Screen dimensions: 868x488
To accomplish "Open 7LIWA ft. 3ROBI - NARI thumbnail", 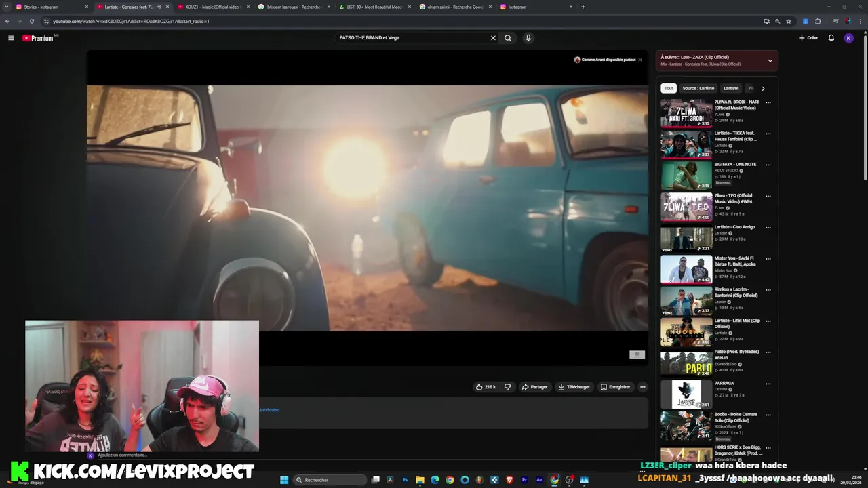I will pyautogui.click(x=686, y=114).
